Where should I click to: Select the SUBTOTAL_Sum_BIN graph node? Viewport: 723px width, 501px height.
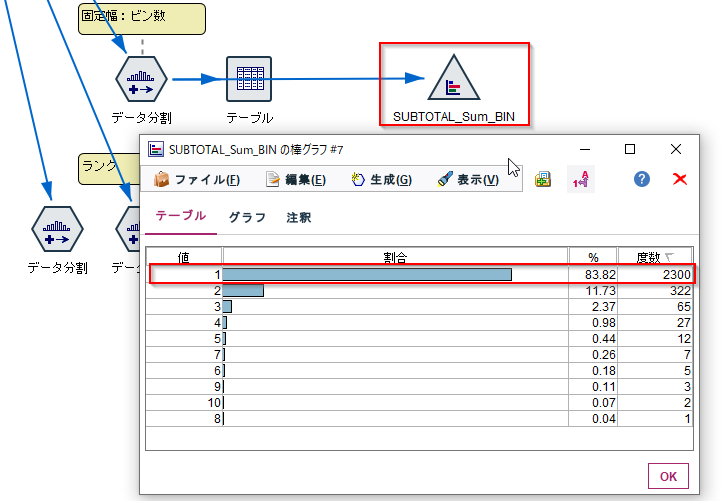tap(454, 78)
